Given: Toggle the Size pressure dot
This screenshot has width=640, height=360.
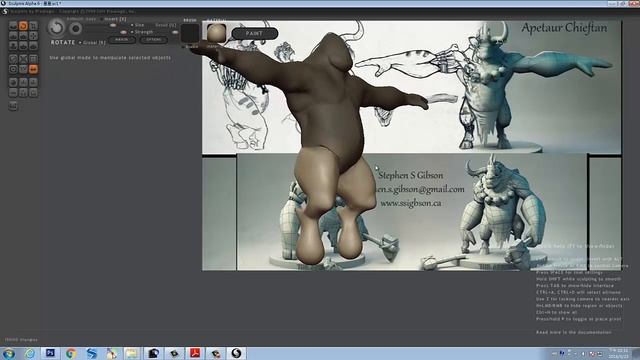Looking at the screenshot, I should (132, 25).
